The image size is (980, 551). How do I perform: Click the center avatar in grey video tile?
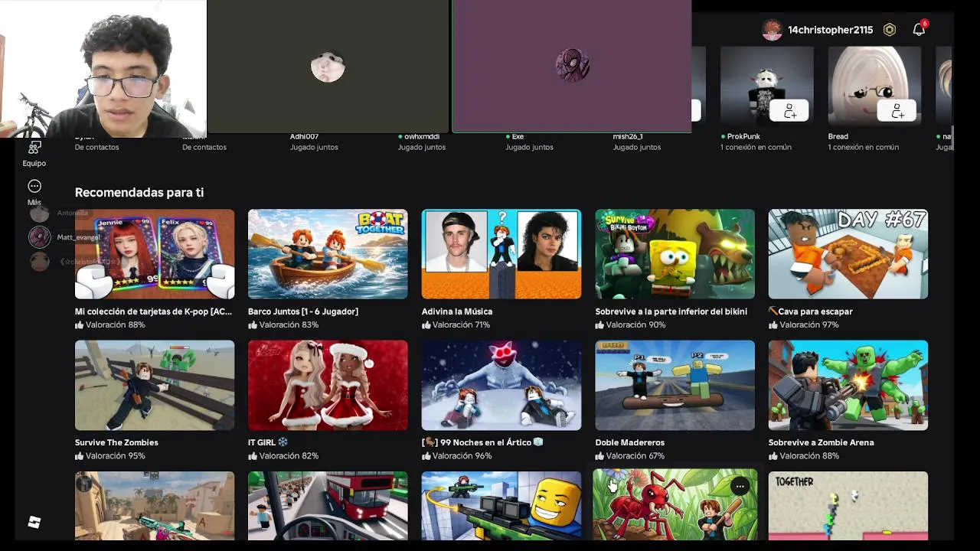328,67
